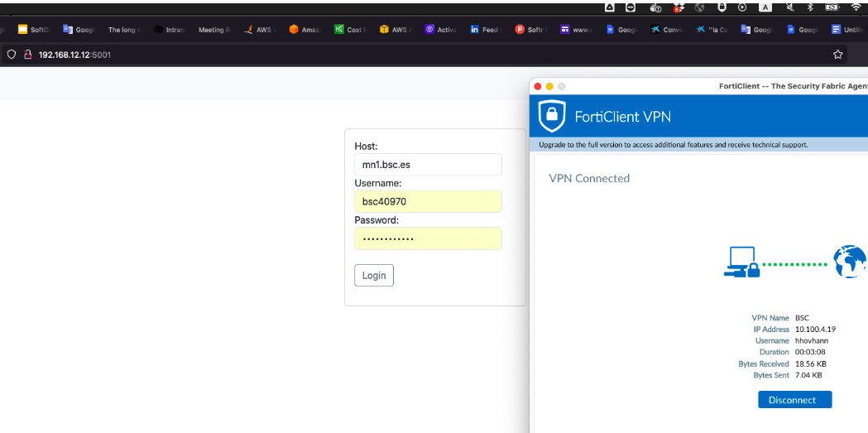868x433 pixels.
Task: Click the Host input field
Action: (428, 165)
